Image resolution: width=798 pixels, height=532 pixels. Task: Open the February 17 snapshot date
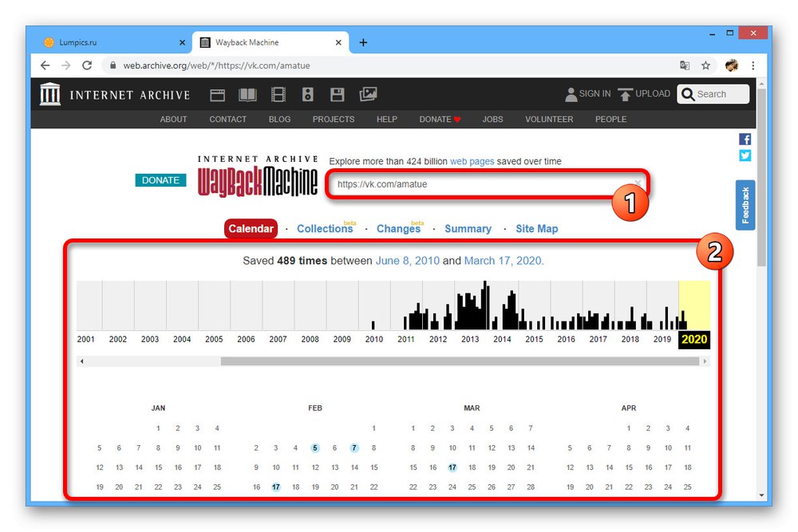tap(276, 487)
